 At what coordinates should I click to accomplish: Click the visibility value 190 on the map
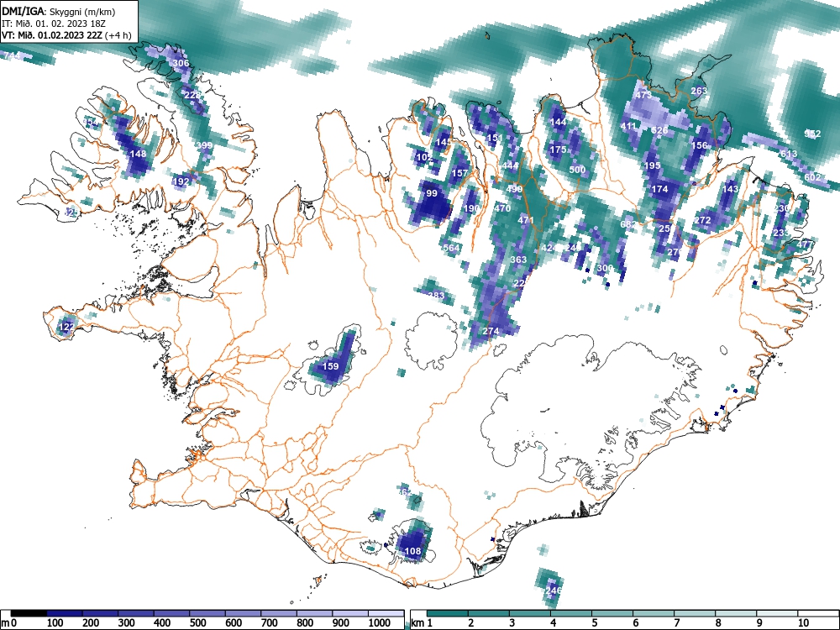click(471, 208)
